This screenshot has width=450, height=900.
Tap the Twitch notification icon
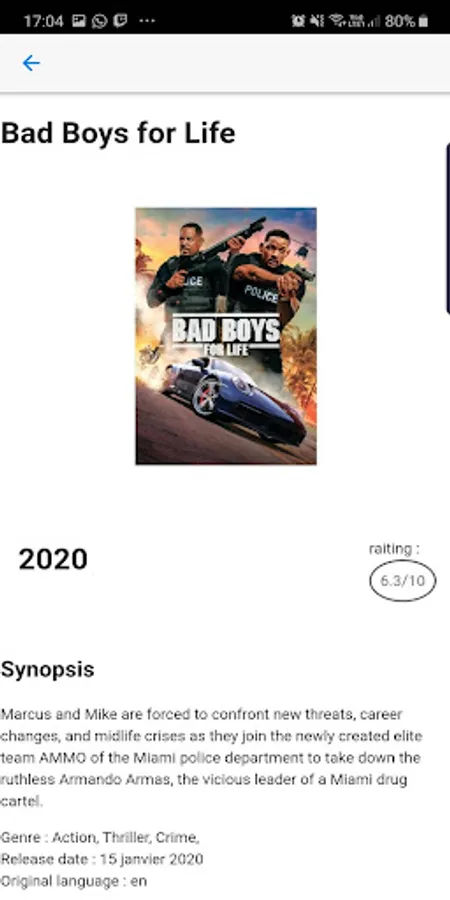(120, 21)
